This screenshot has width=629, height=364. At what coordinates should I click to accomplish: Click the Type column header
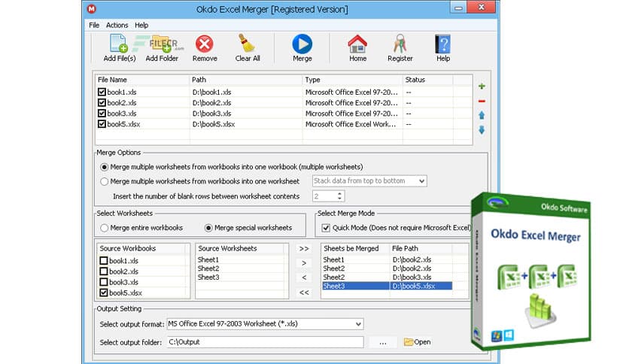point(352,80)
